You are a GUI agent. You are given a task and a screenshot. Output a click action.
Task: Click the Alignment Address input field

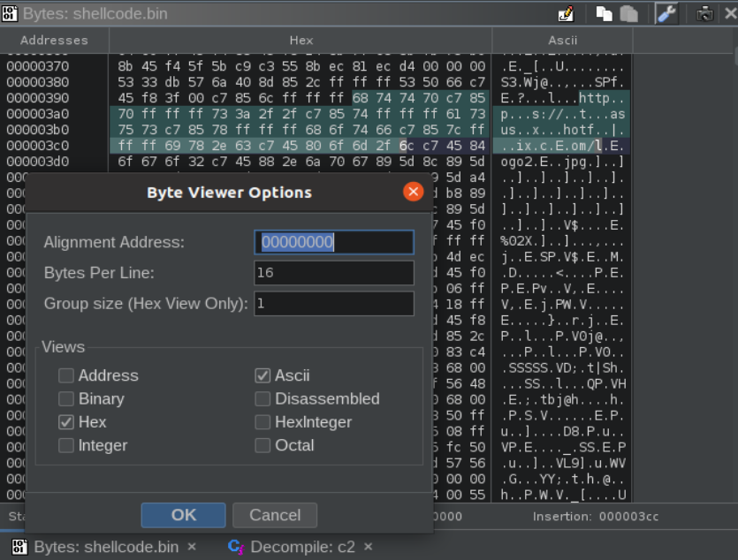coord(334,242)
